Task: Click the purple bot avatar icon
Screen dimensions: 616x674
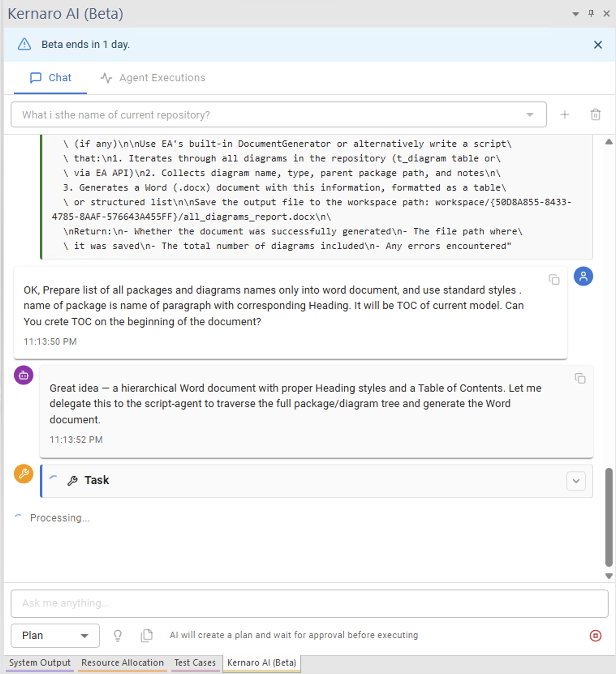Action: [x=24, y=375]
